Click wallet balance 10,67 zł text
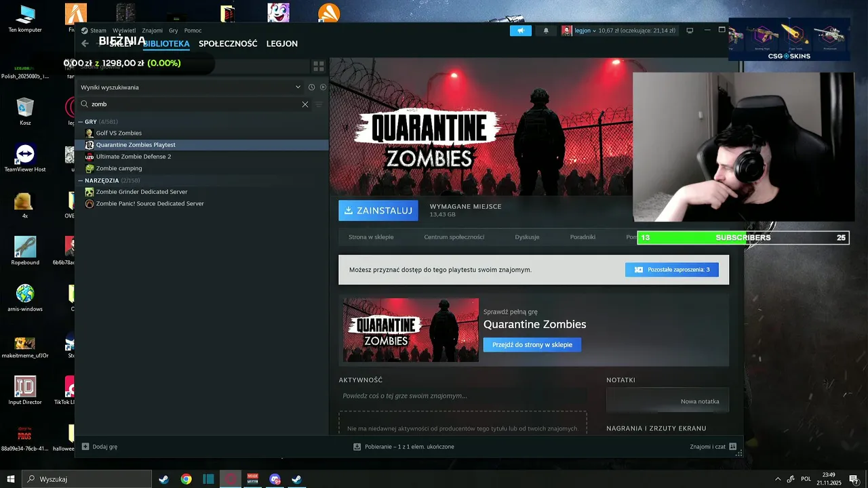 coord(636,30)
